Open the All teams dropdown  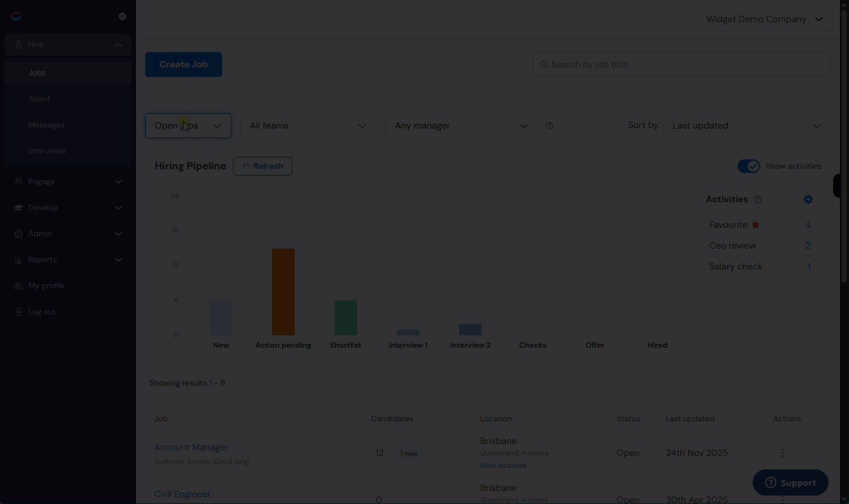point(308,126)
